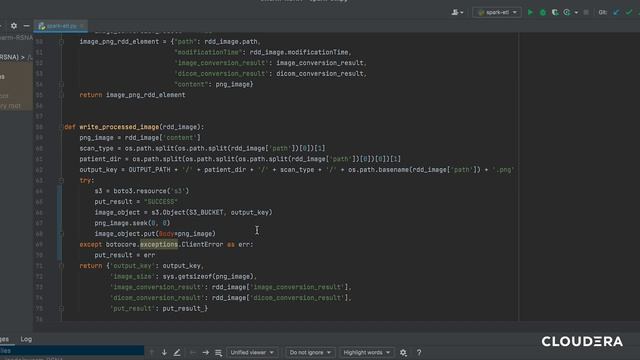The height and width of the screenshot is (360, 640).
Task: Click the profiler run icon
Action: (567, 12)
